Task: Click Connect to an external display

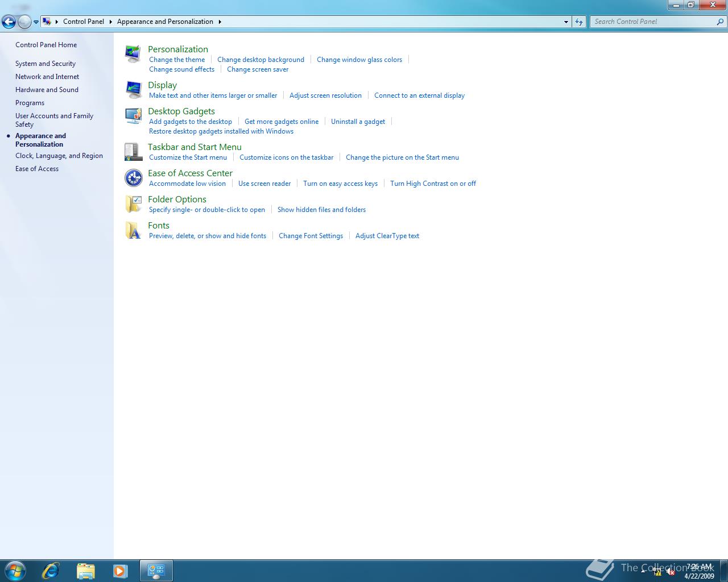Action: tap(419, 95)
